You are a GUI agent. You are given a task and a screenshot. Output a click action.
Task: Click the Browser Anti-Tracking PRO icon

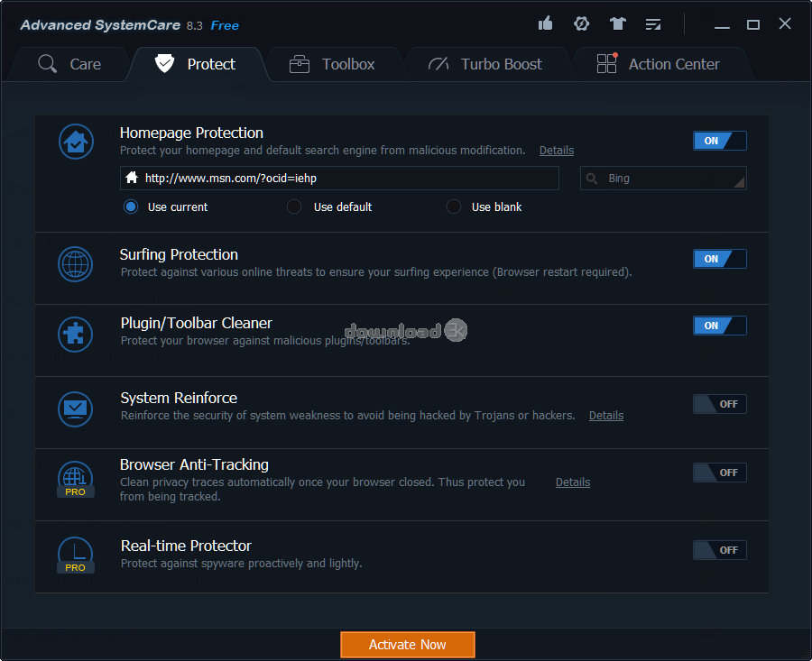(76, 479)
